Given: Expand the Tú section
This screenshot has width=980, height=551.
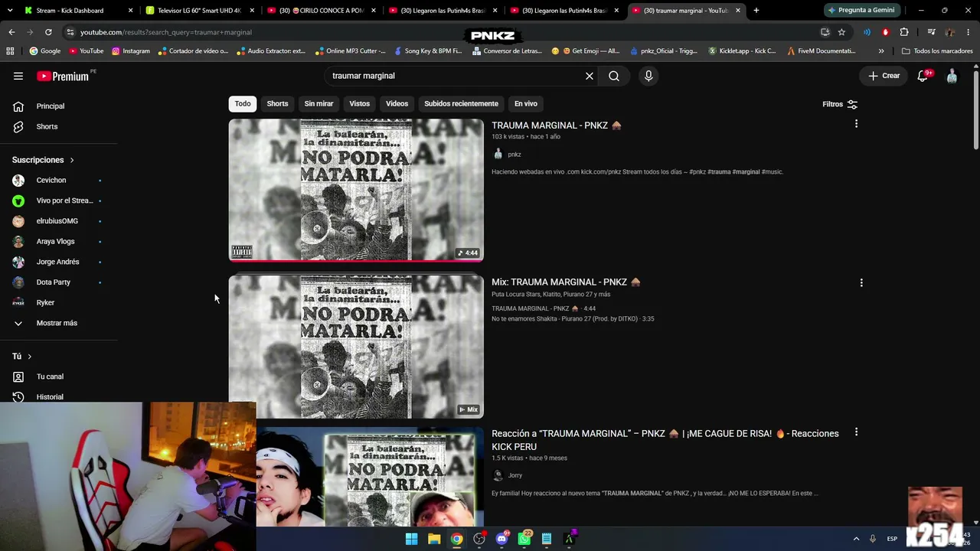Looking at the screenshot, I should click(x=22, y=357).
